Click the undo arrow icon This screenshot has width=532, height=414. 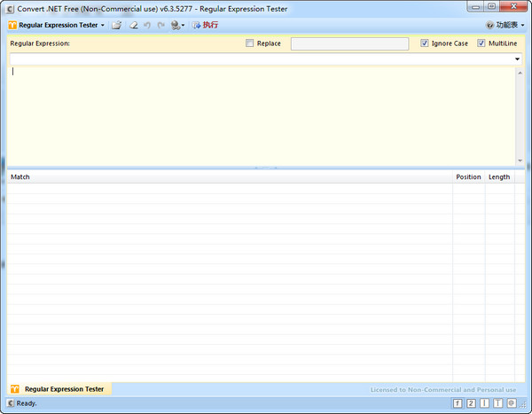pos(147,25)
